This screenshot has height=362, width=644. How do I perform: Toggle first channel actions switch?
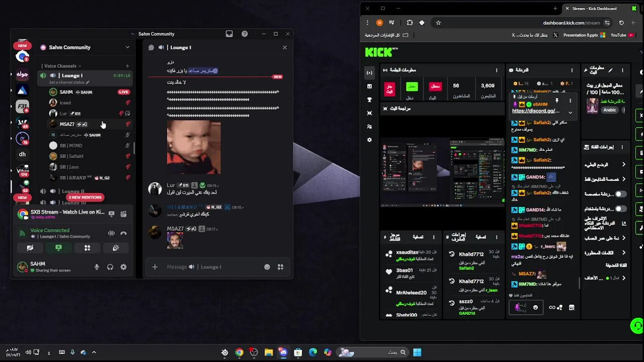(621, 194)
